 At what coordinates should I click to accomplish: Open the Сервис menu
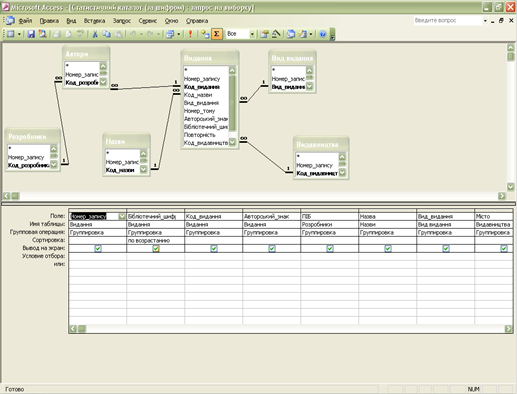point(148,21)
